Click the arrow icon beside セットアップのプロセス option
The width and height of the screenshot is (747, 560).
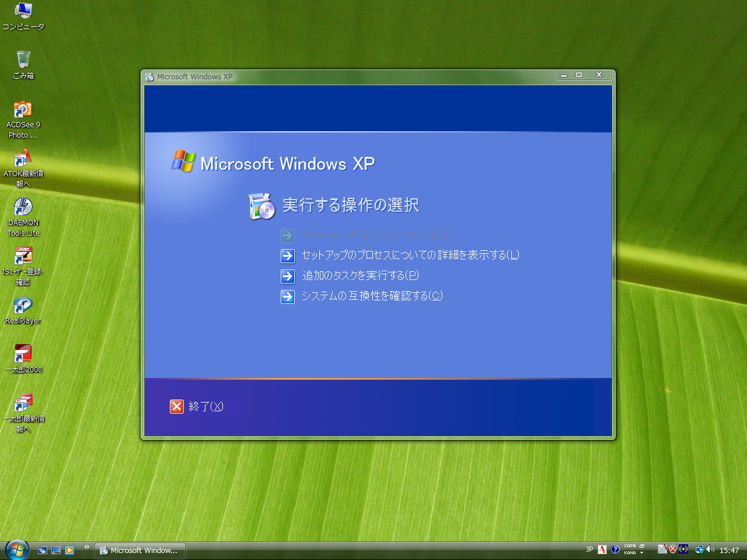288,256
